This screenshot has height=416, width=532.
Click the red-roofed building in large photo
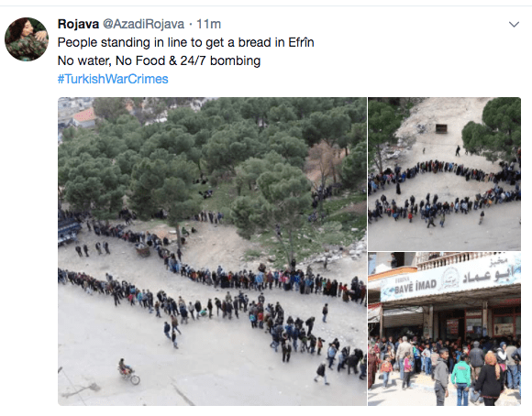click(84, 118)
